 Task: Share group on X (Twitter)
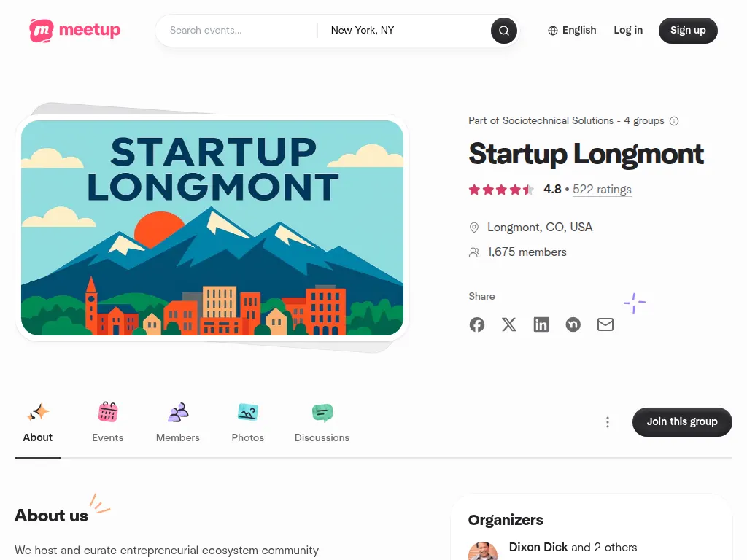[508, 324]
